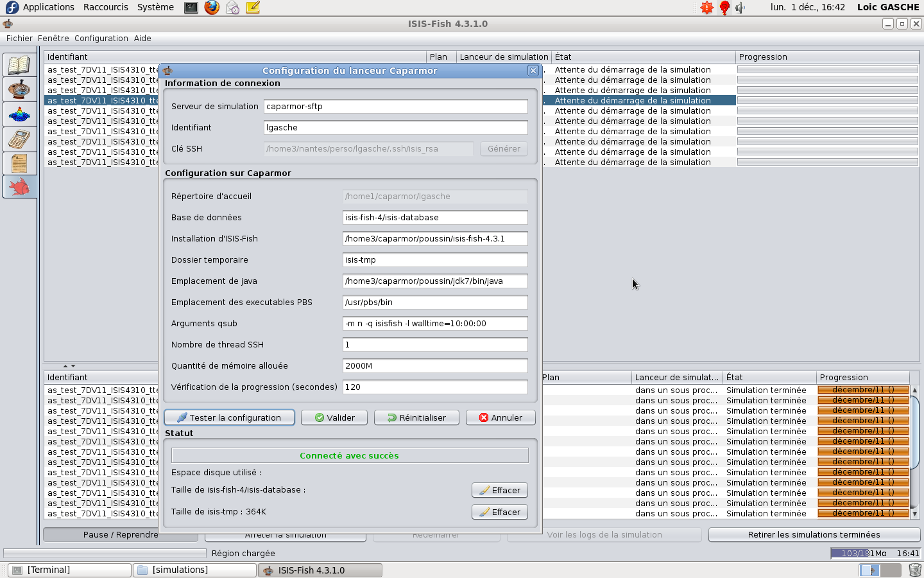Click the Installation d'ISIS-Fish path field
Screen dimensions: 924x578
click(x=435, y=239)
